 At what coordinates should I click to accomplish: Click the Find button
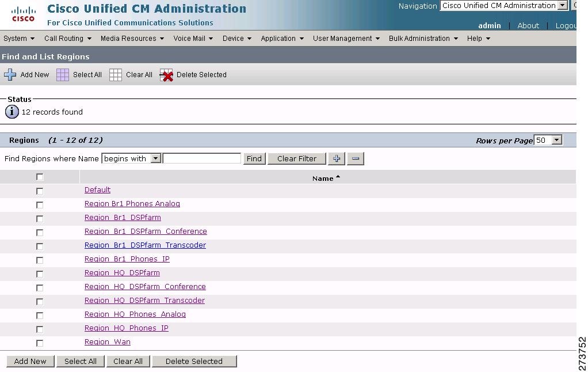(254, 158)
